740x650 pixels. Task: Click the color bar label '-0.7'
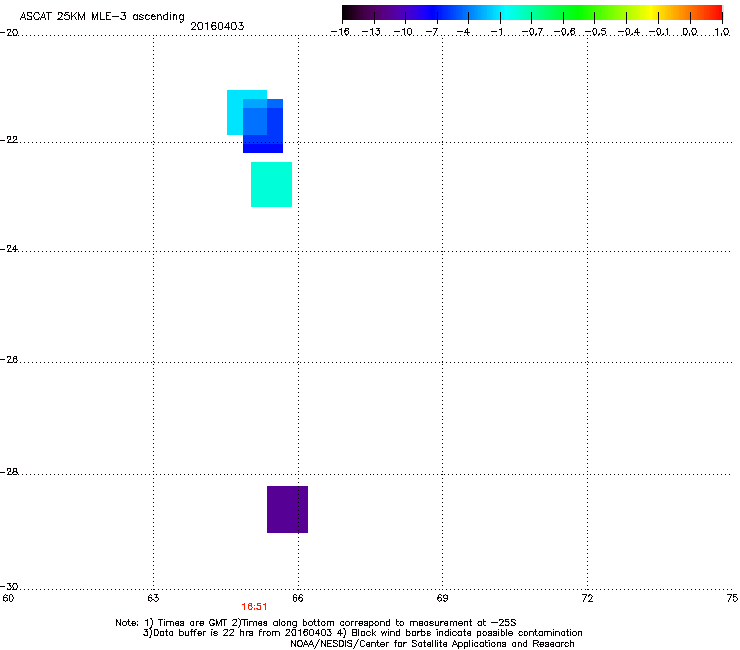click(532, 32)
